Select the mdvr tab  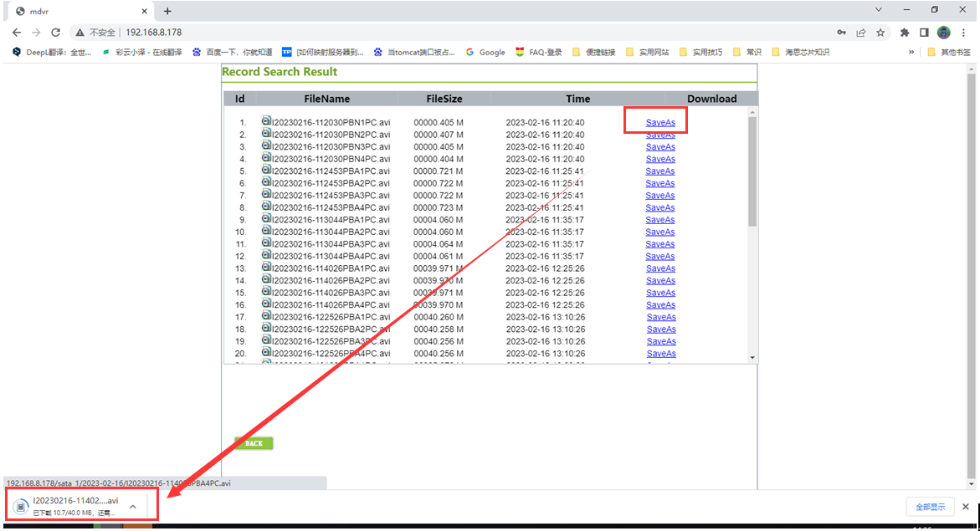pyautogui.click(x=81, y=11)
